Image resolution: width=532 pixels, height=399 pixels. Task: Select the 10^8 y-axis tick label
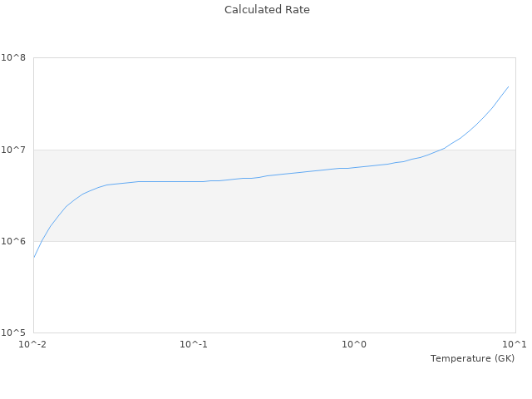[x=15, y=58]
